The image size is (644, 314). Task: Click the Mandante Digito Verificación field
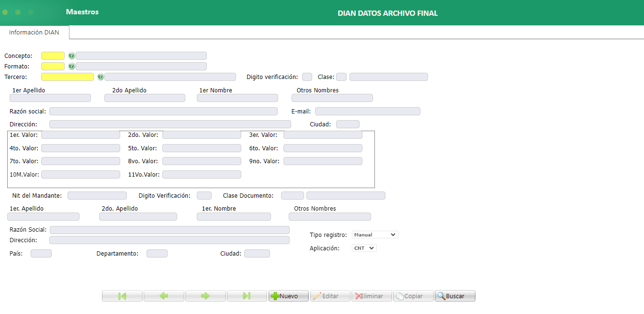(204, 196)
